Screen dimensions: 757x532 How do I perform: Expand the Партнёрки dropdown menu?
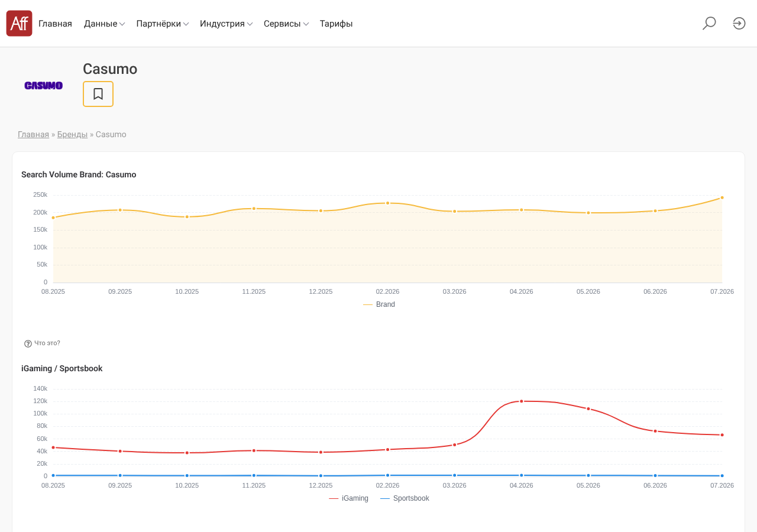[163, 24]
